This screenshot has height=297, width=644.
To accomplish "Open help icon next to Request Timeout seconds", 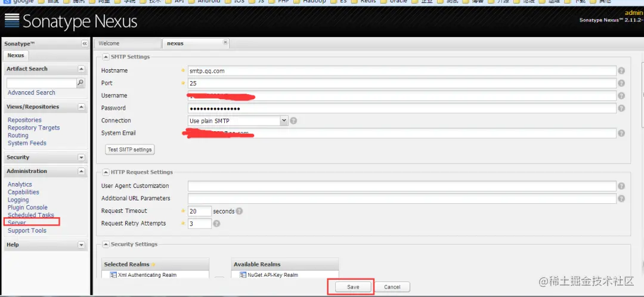I will (239, 211).
